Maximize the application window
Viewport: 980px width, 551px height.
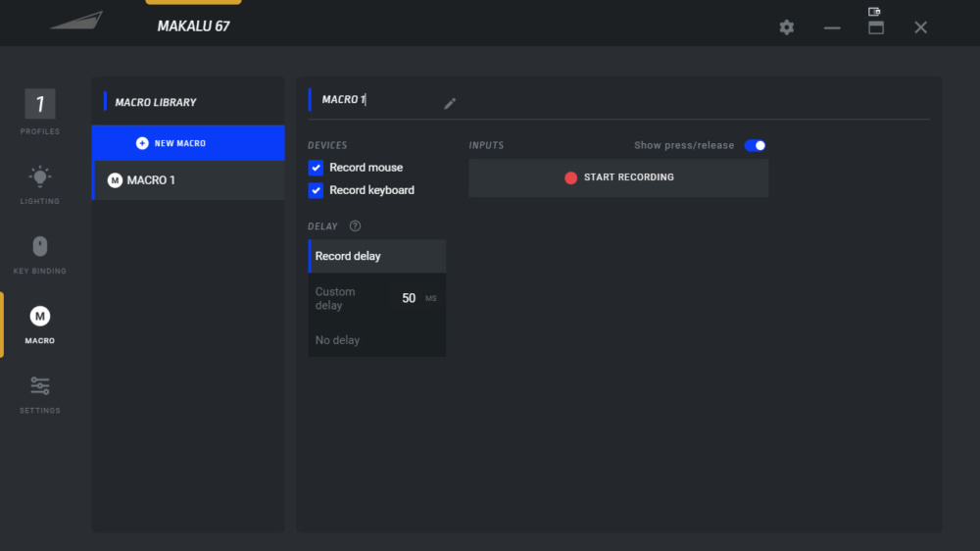[876, 27]
